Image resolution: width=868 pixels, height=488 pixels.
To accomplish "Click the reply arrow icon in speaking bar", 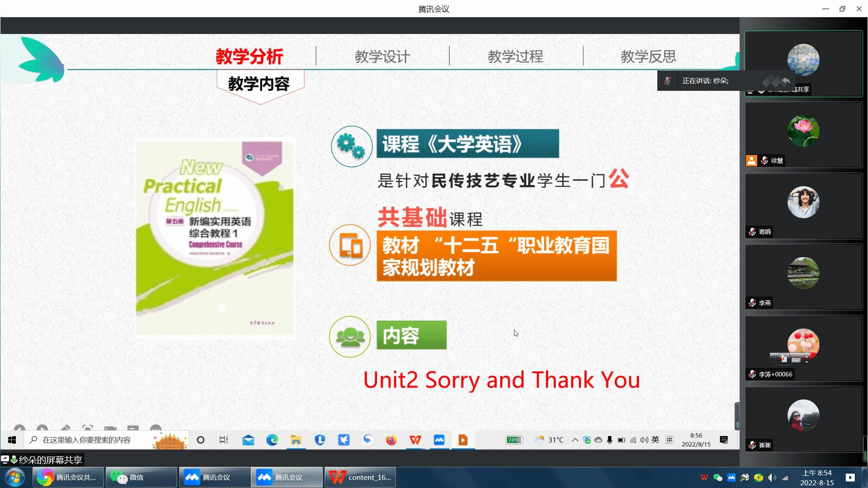I will coord(786,81).
